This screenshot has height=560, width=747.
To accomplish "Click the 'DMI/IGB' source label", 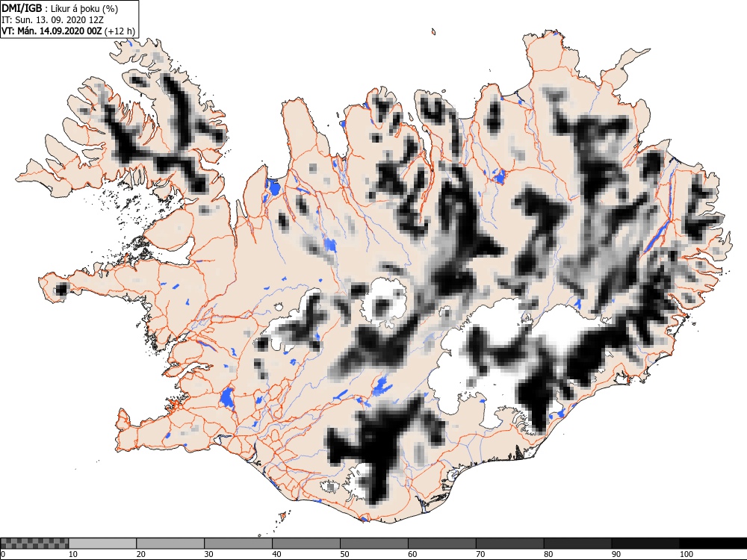I will pos(22,8).
